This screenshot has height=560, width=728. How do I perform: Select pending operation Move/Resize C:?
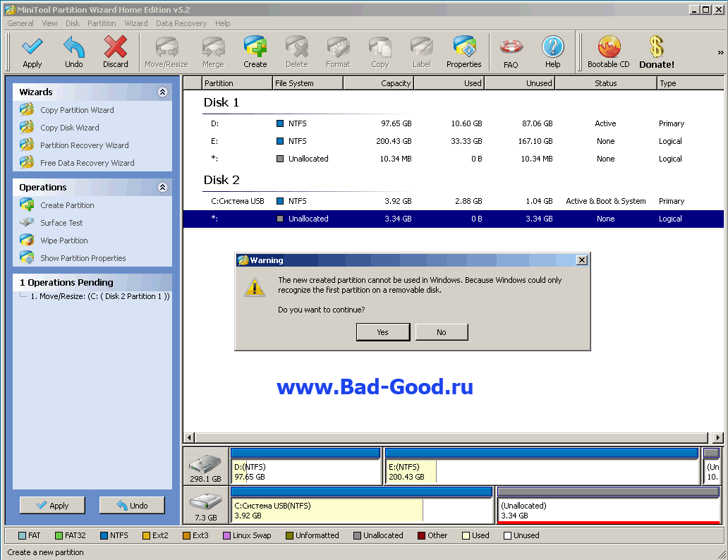tap(100, 296)
